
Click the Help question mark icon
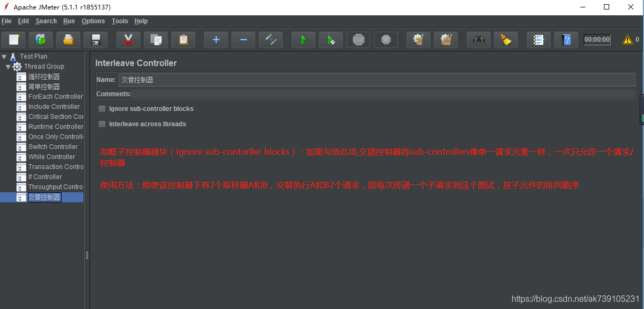tap(566, 40)
